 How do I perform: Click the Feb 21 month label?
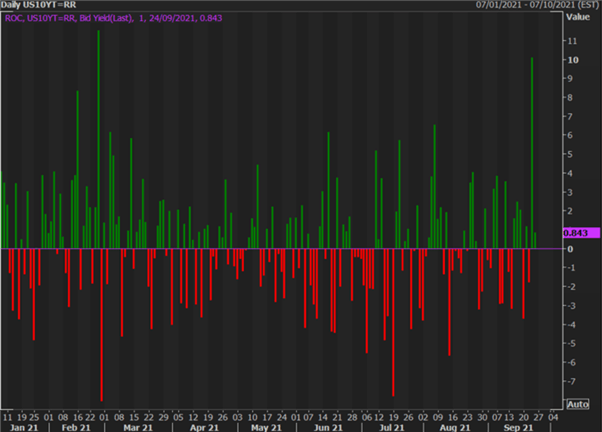(x=76, y=427)
